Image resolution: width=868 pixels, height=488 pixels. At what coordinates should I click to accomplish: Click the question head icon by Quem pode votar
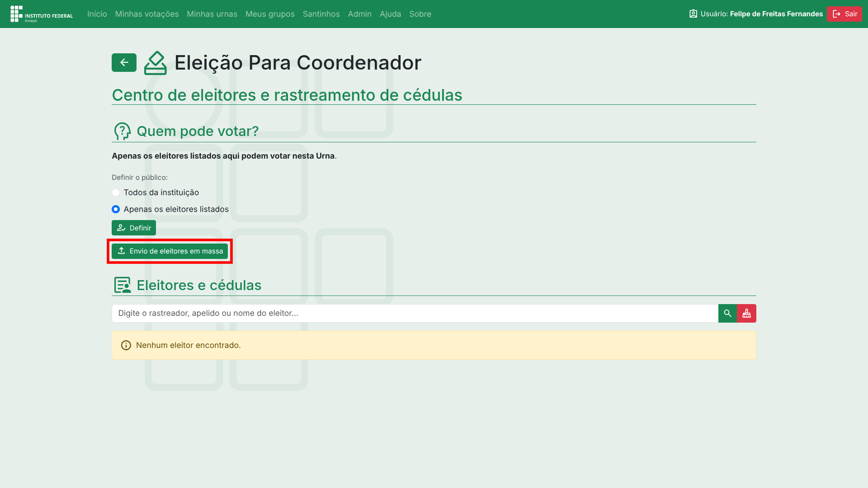pyautogui.click(x=122, y=131)
